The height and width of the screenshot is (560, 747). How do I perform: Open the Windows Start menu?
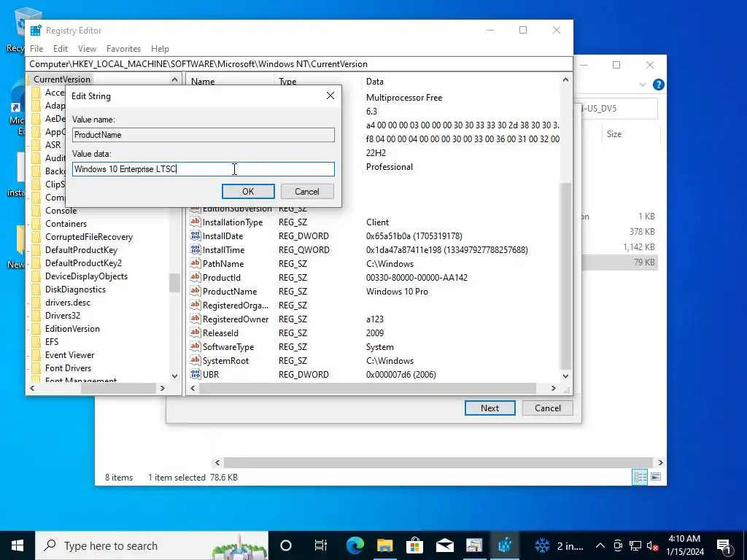18,545
